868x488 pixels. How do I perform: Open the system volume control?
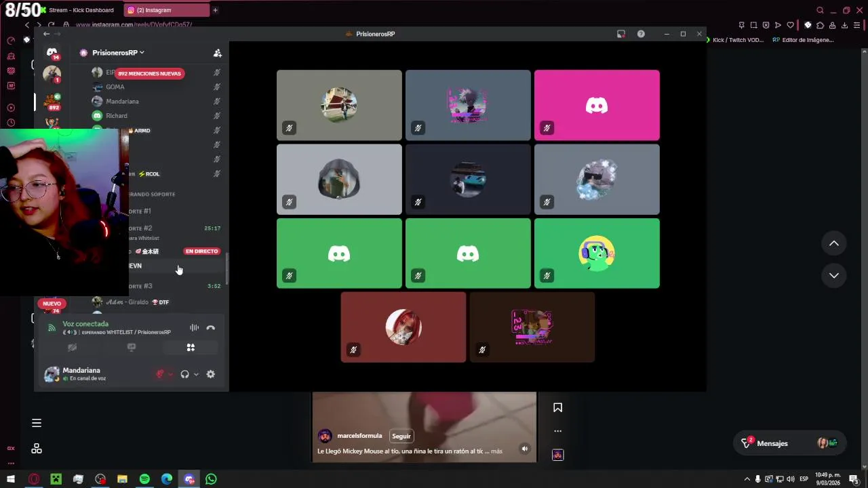(x=791, y=479)
